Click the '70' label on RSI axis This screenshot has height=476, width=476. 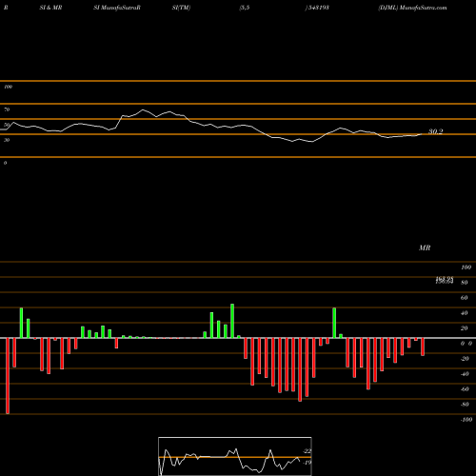(7, 109)
